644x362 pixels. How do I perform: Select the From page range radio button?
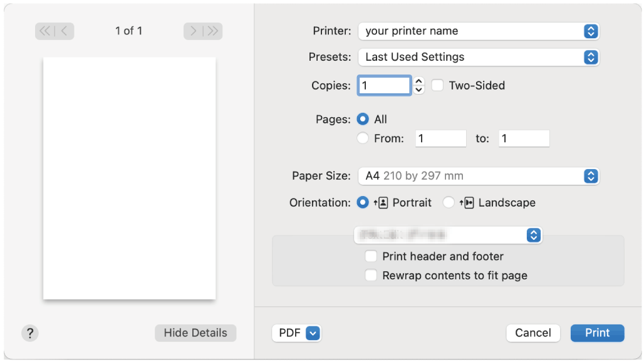(363, 139)
